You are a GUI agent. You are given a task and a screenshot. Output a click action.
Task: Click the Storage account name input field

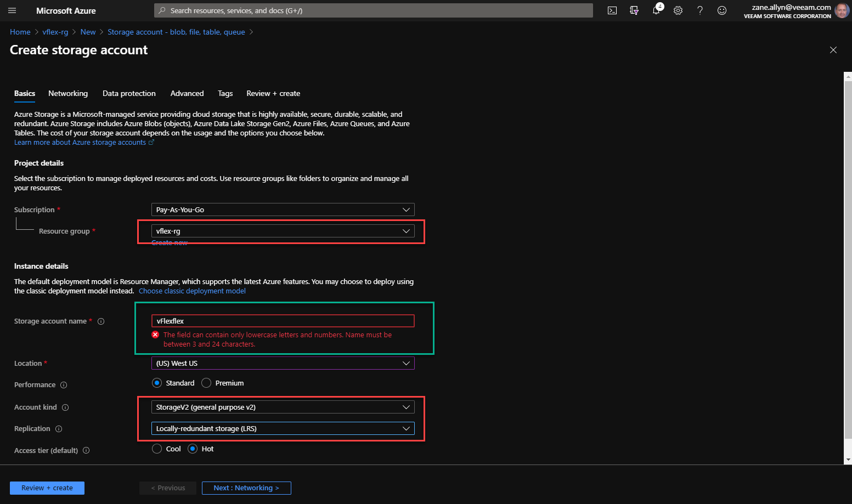click(x=283, y=321)
